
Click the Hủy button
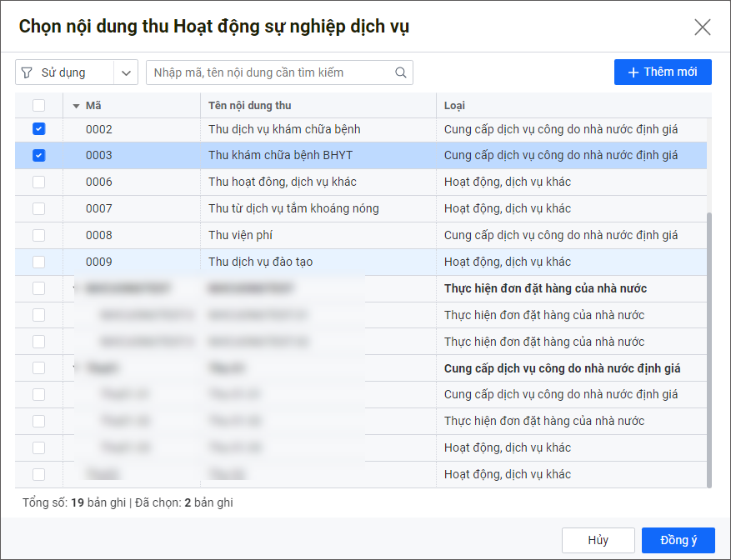pyautogui.click(x=598, y=540)
